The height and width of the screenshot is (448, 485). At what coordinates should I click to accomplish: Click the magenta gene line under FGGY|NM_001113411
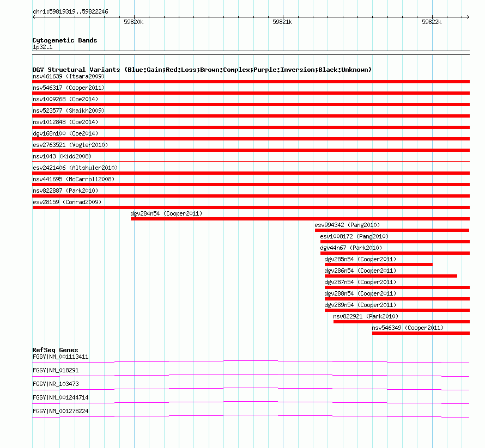click(x=251, y=361)
